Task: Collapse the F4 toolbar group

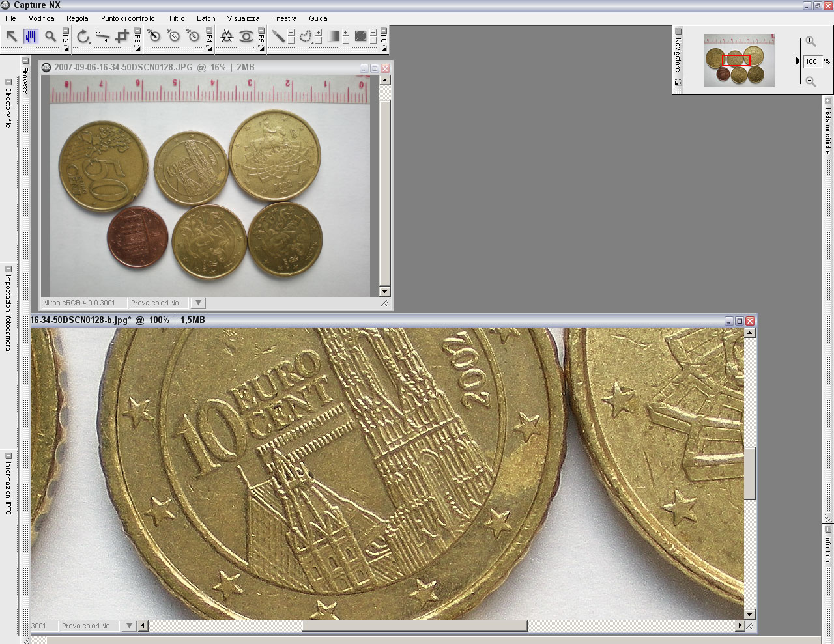Action: tap(209, 31)
